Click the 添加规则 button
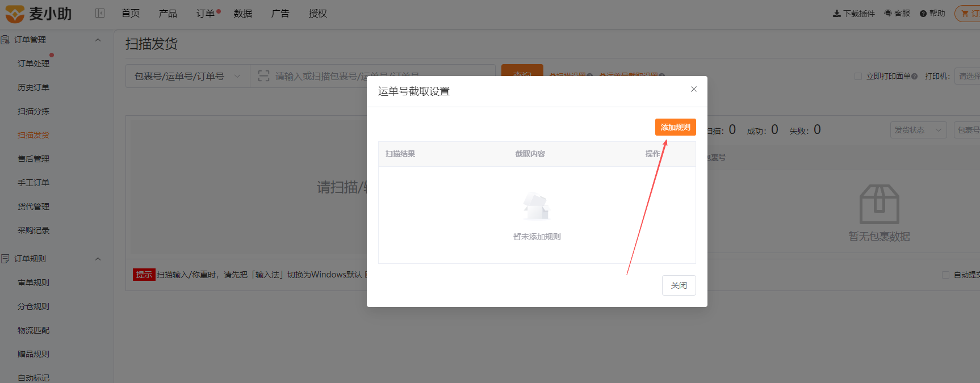The image size is (980, 383). click(x=676, y=127)
